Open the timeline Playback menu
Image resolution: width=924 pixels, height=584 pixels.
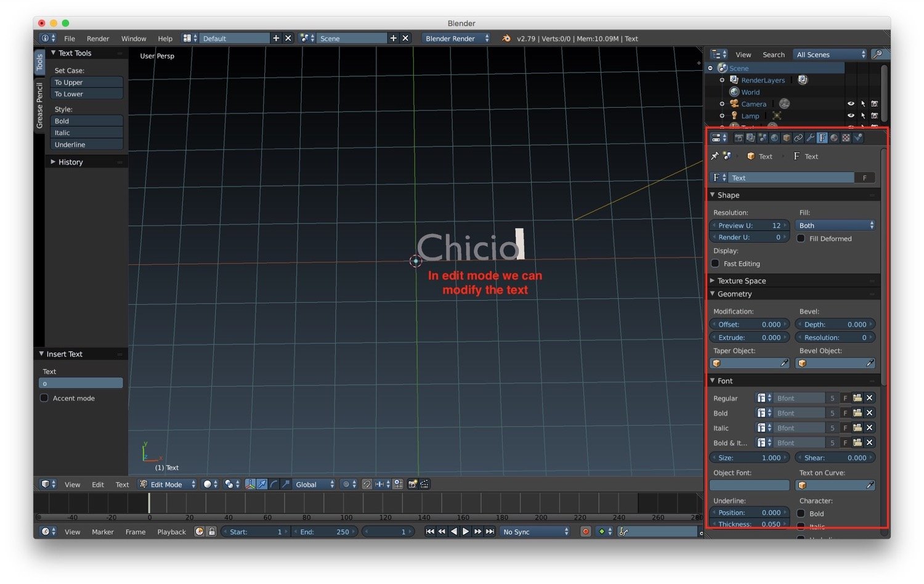171,532
